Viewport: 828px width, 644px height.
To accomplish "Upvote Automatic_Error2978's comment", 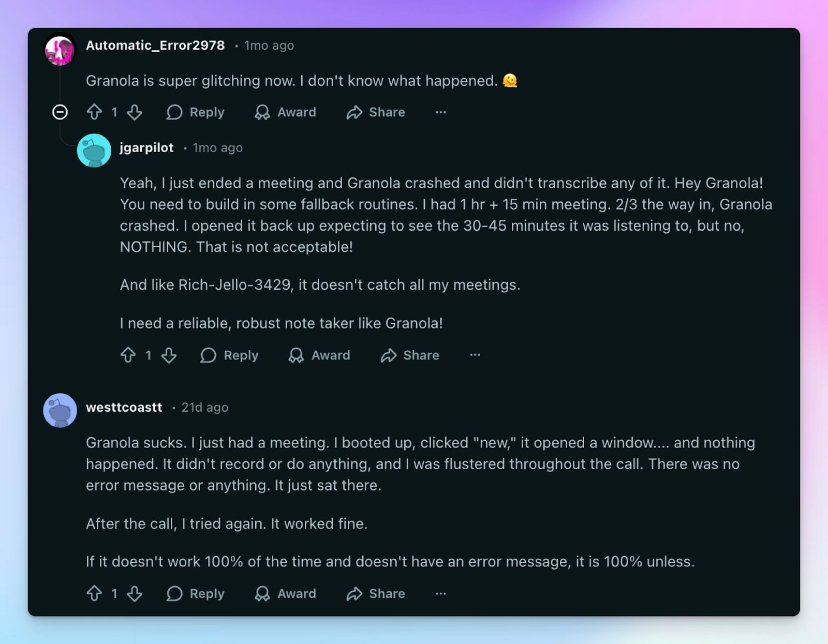I will click(x=94, y=112).
